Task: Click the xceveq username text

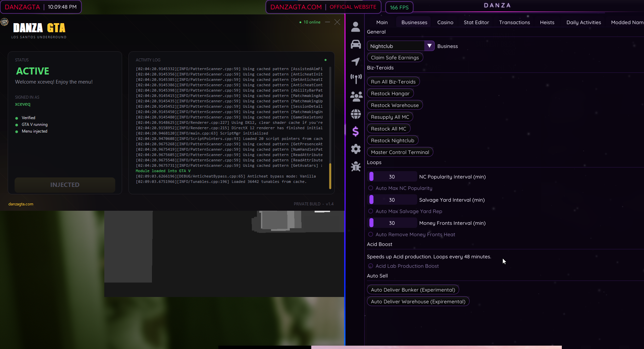Action: [22, 104]
